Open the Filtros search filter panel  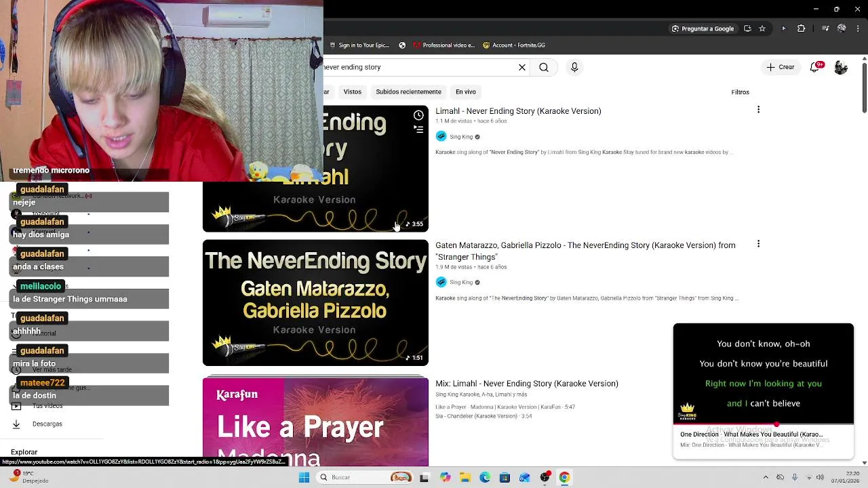[740, 92]
